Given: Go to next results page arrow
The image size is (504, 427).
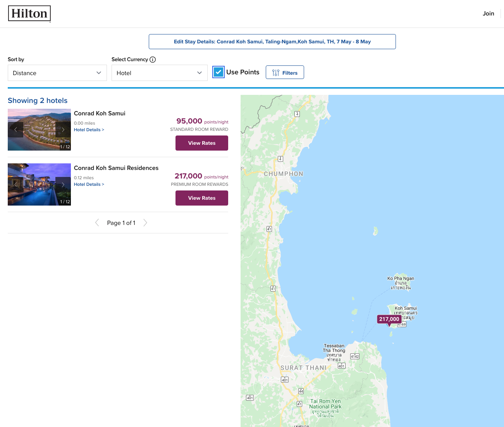Looking at the screenshot, I should click(x=145, y=223).
